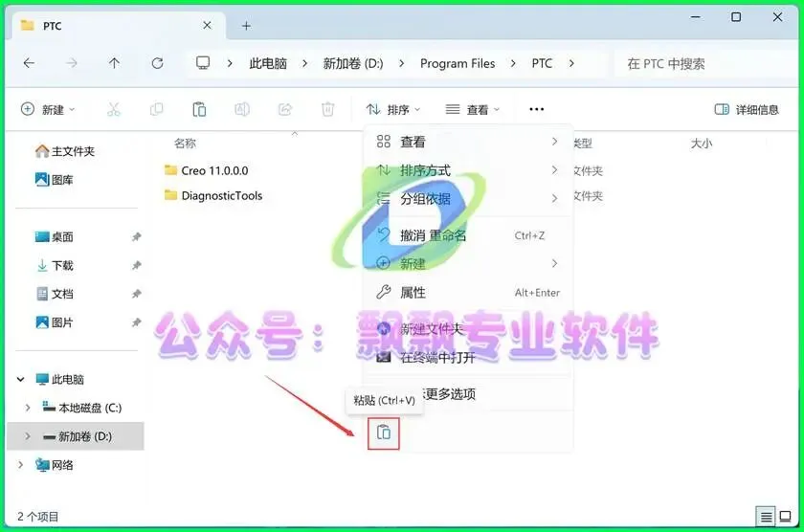The height and width of the screenshot is (532, 804).
Task: Click the Rename icon in toolbar
Action: [242, 109]
